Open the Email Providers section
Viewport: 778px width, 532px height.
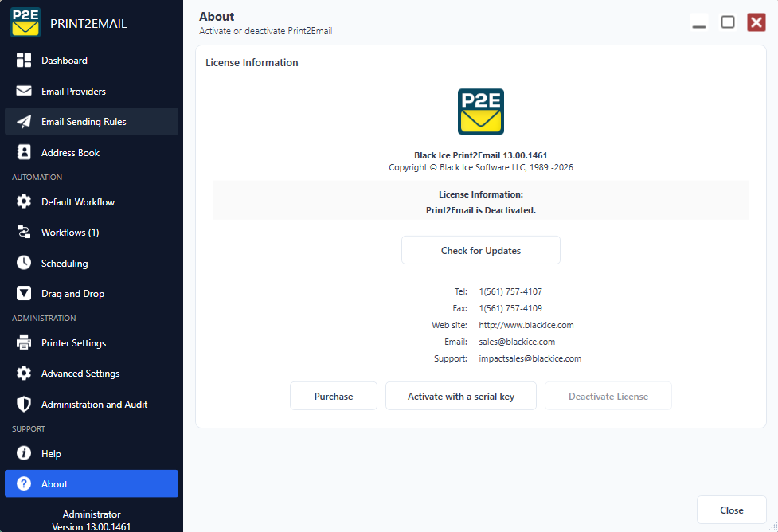point(92,91)
